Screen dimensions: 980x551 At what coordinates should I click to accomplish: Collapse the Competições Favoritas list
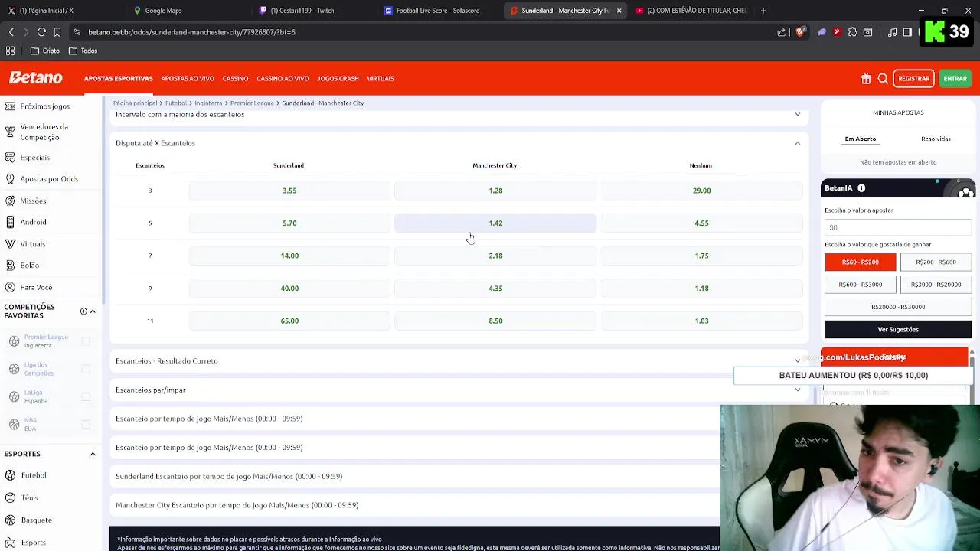[93, 311]
